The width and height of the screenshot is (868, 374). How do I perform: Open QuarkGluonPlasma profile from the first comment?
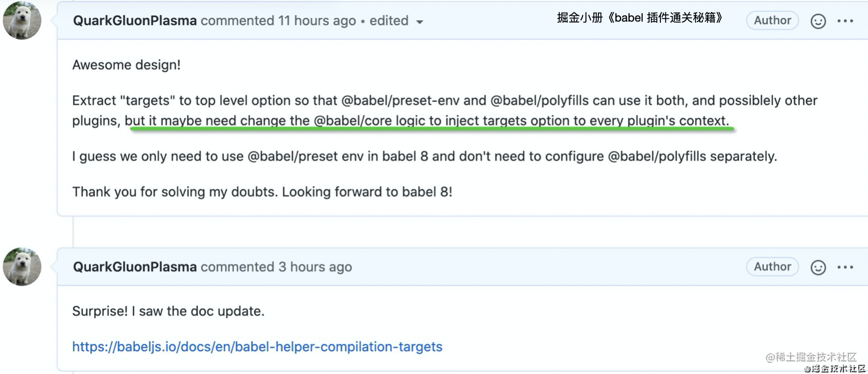[135, 20]
